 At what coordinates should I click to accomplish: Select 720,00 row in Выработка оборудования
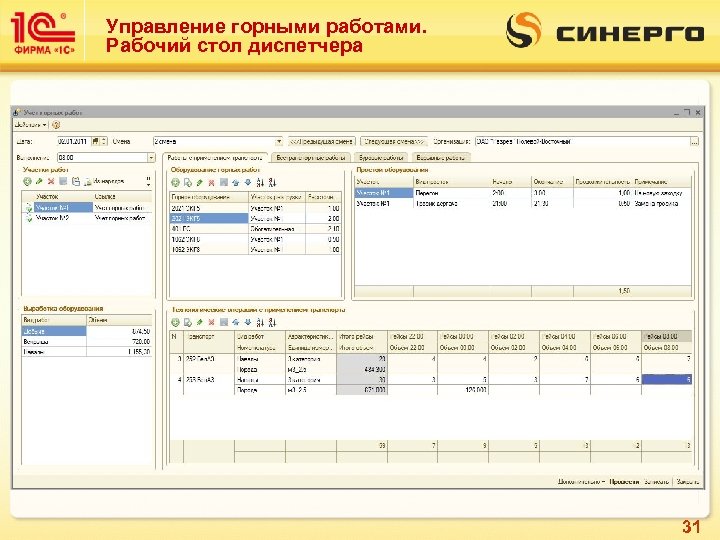(87, 341)
